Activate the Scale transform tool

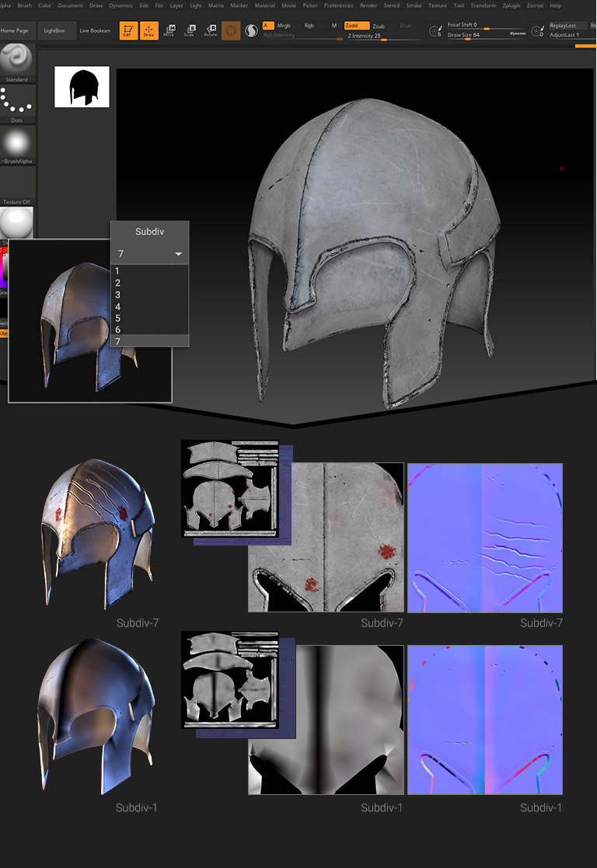(x=189, y=31)
